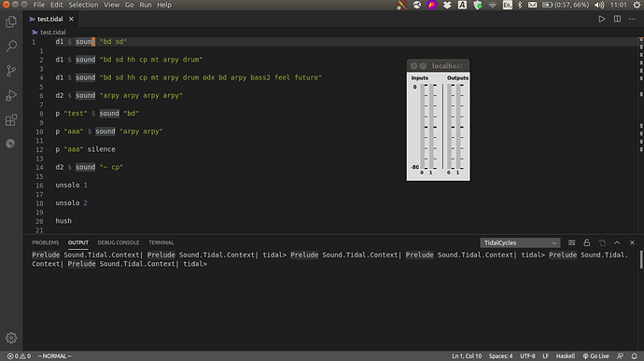Click the feedback icon in status bar

click(620, 356)
